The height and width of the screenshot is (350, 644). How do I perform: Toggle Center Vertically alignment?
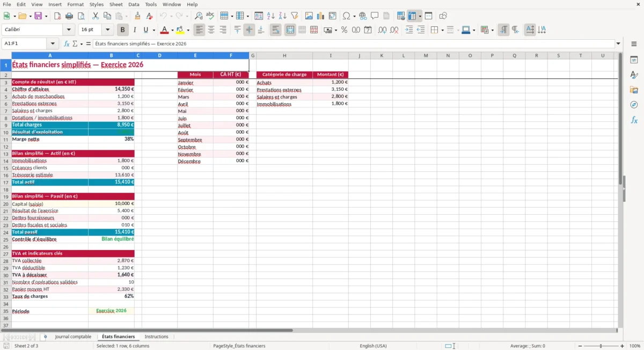[x=249, y=30]
